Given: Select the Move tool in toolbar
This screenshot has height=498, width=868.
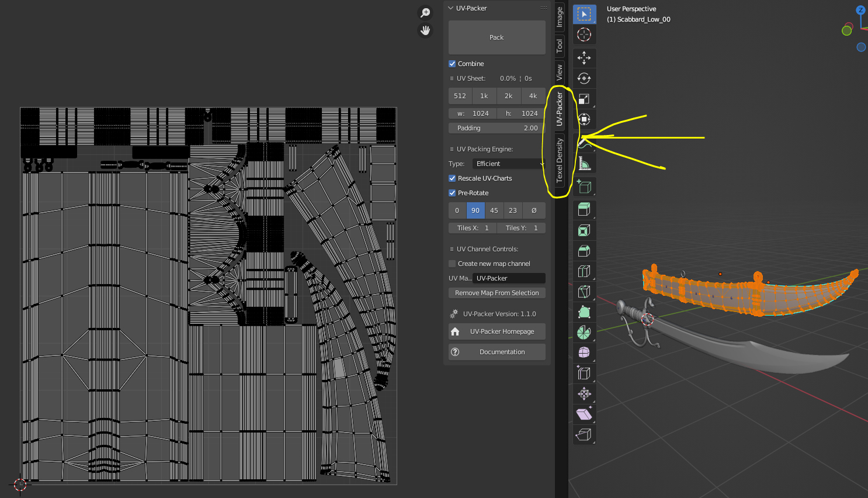Looking at the screenshot, I should coord(584,57).
